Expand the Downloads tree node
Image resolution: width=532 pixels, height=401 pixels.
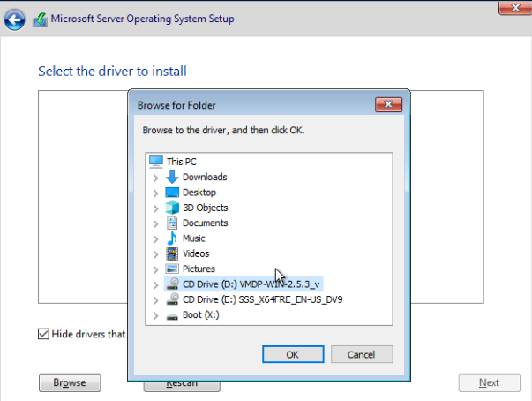(156, 178)
